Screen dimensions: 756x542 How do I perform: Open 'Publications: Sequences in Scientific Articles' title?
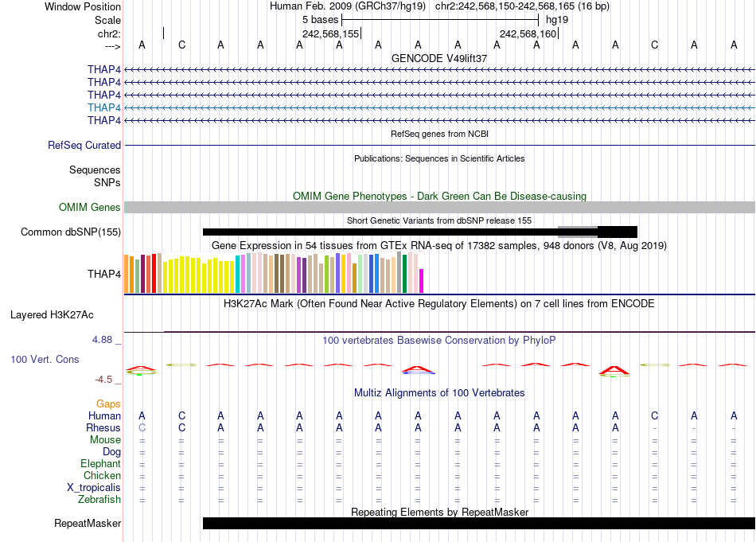(x=439, y=158)
